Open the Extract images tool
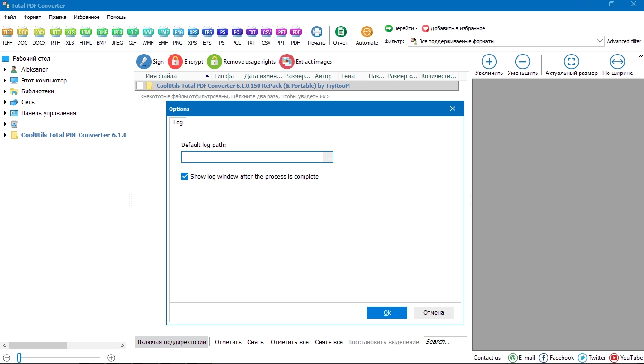Viewport: 644px width, 364px height. pos(306,62)
